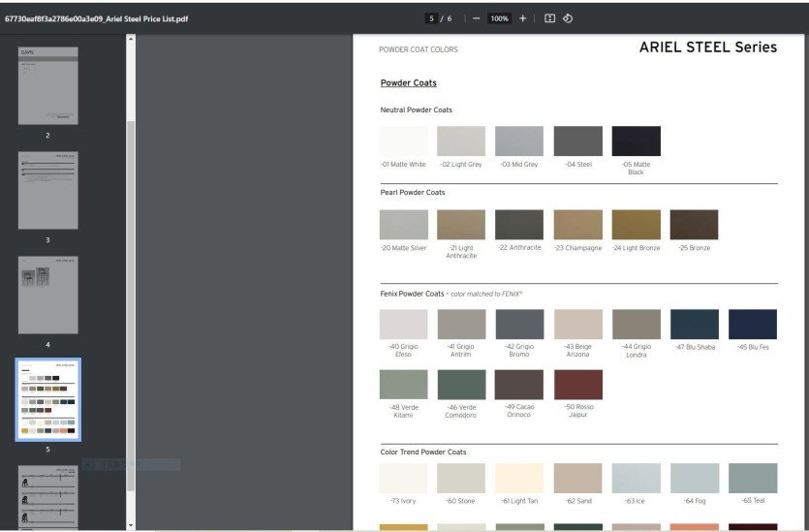The height and width of the screenshot is (532, 809).
Task: Click the -60 Stone swatch
Action: (461, 478)
